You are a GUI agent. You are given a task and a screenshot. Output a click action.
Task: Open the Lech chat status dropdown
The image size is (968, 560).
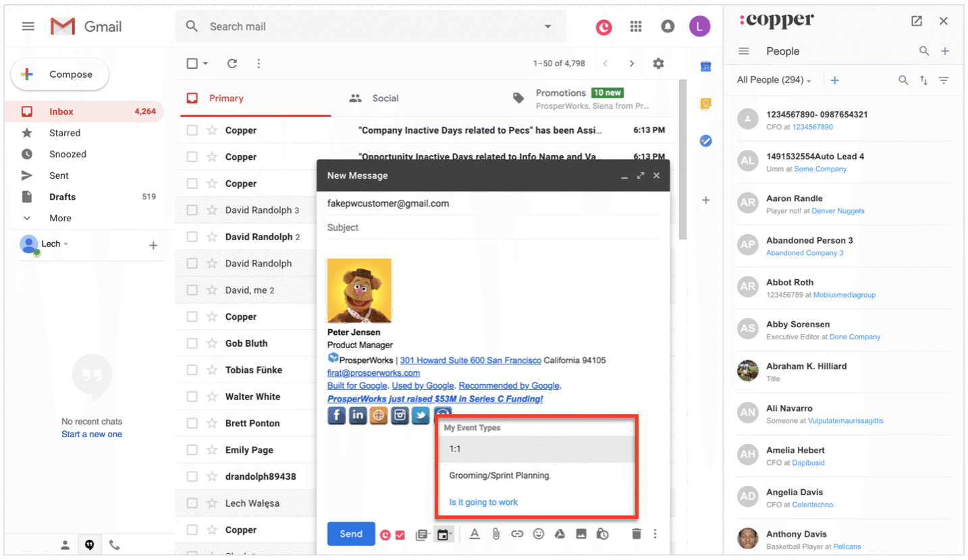[66, 244]
